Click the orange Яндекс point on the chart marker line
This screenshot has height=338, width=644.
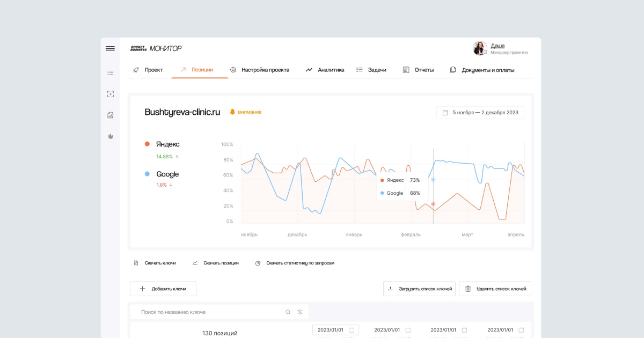(x=433, y=204)
